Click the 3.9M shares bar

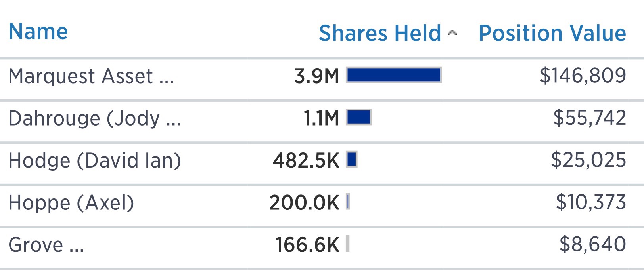(x=394, y=75)
